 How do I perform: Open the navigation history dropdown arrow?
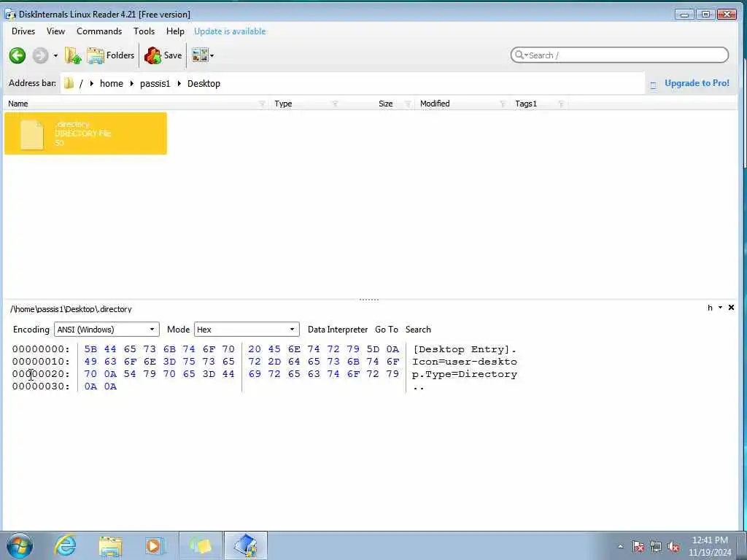point(55,55)
